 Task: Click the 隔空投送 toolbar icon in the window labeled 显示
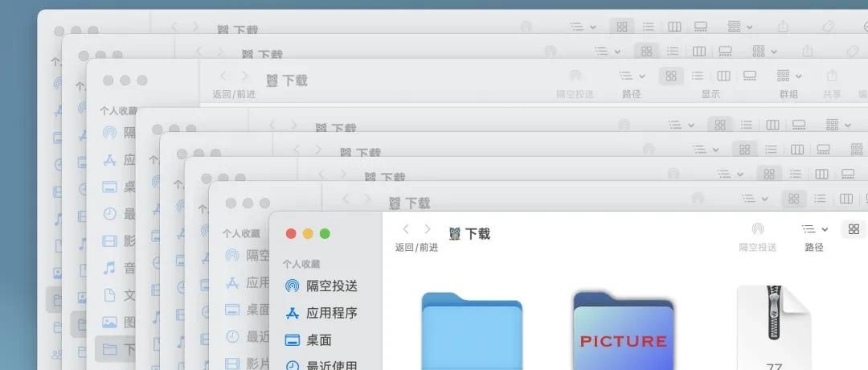tap(575, 76)
